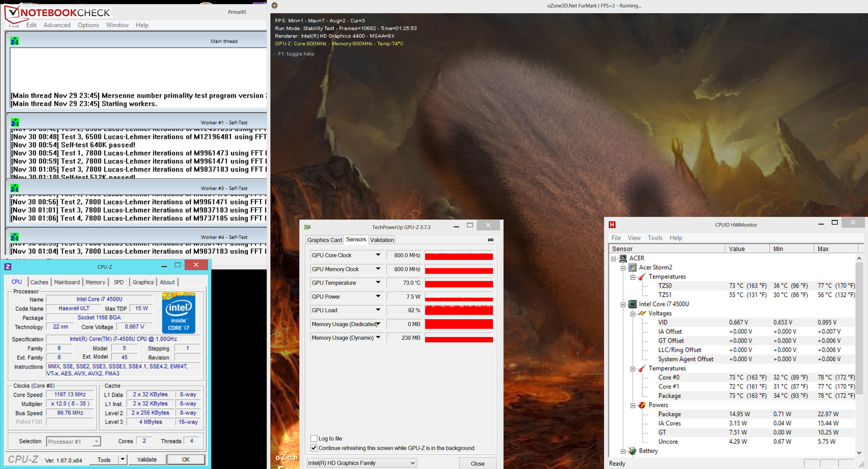Expand the Battery tree node
868x469 pixels.
623,451
